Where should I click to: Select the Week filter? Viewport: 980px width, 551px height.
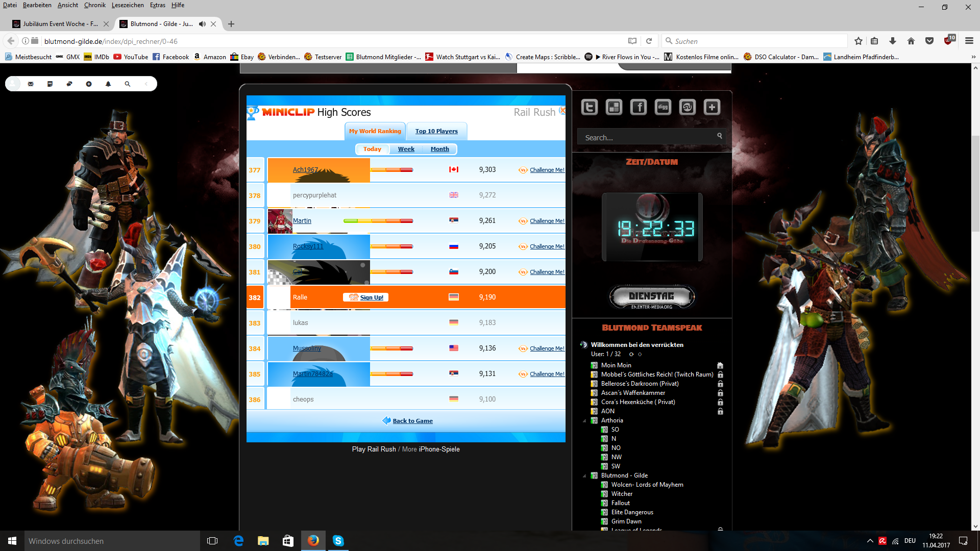click(x=406, y=149)
